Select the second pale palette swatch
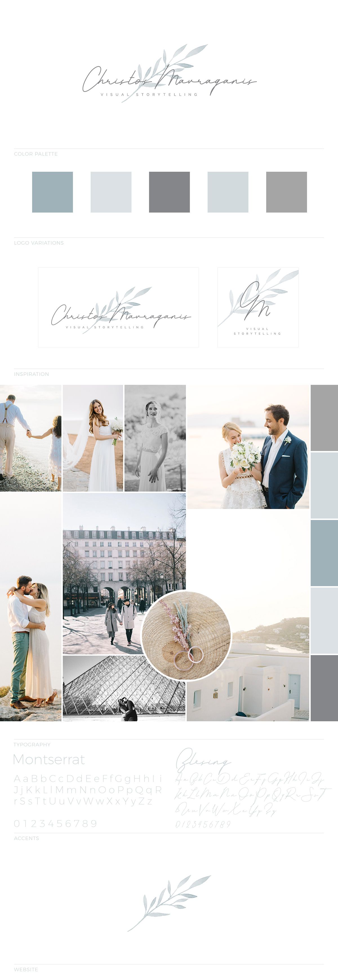The width and height of the screenshot is (338, 980). [x=111, y=192]
